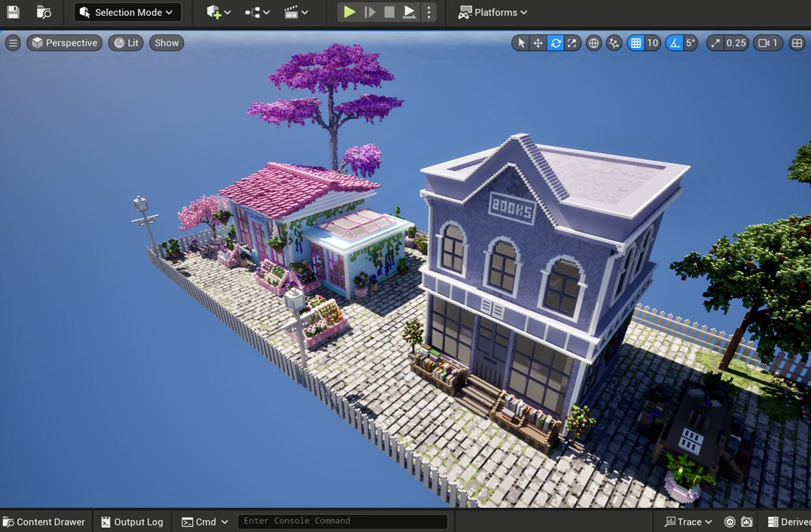Stop the play session
The width and height of the screenshot is (811, 532).
(x=389, y=12)
